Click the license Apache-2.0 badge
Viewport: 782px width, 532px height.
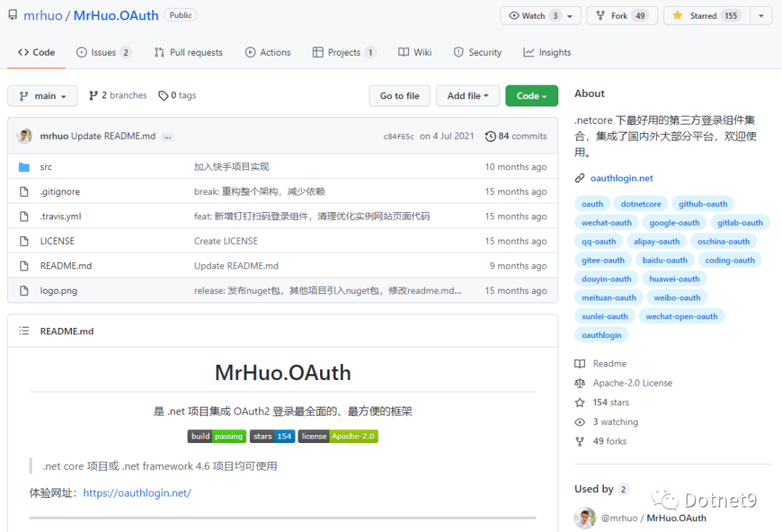coord(338,436)
